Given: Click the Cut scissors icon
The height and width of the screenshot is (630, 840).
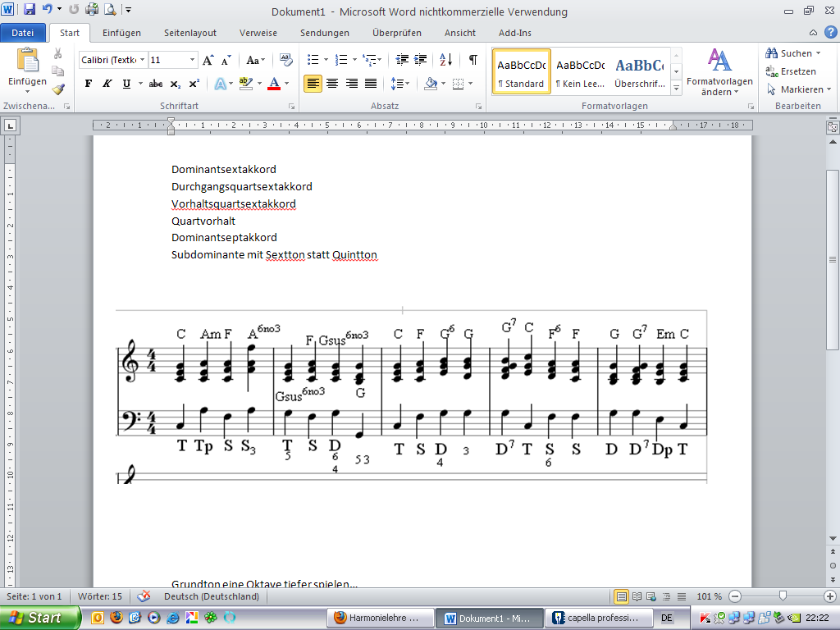Looking at the screenshot, I should 58,53.
